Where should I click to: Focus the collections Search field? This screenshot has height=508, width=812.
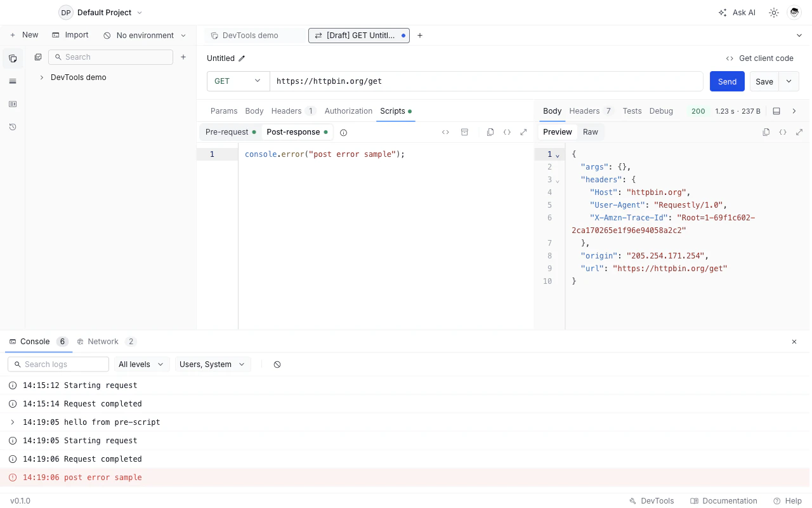[110, 57]
